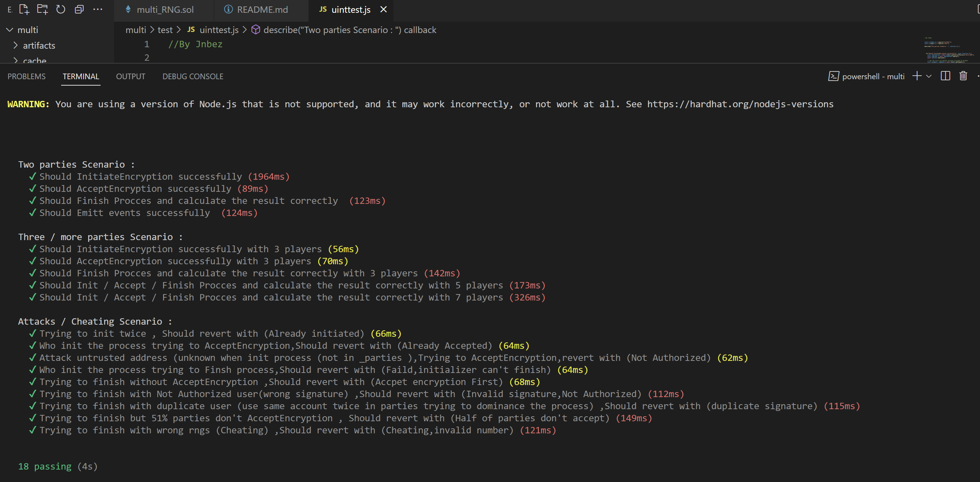980x482 pixels.
Task: Click the refresh/reload explorer icon
Action: tap(61, 9)
